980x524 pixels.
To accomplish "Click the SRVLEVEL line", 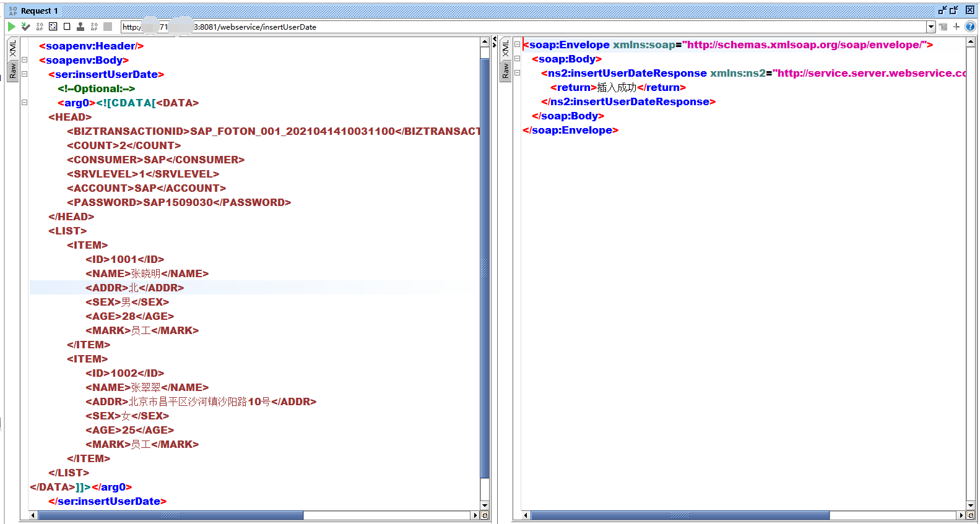I will pos(143,174).
